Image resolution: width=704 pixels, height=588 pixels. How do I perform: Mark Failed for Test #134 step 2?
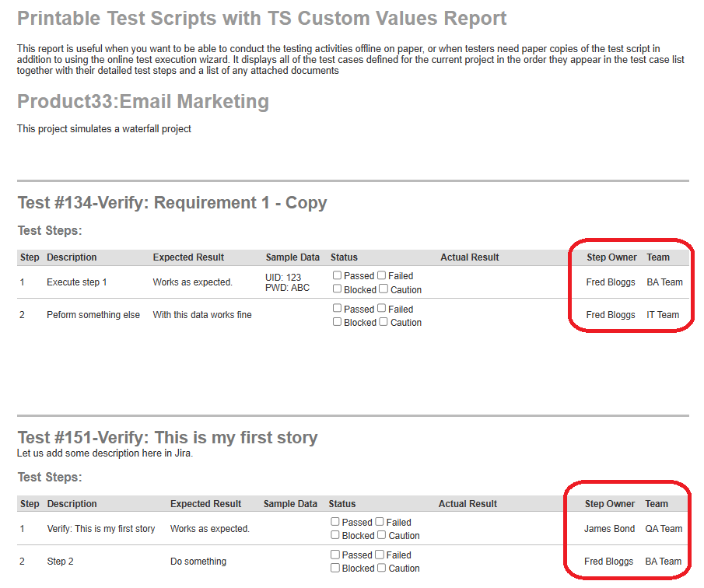382,309
